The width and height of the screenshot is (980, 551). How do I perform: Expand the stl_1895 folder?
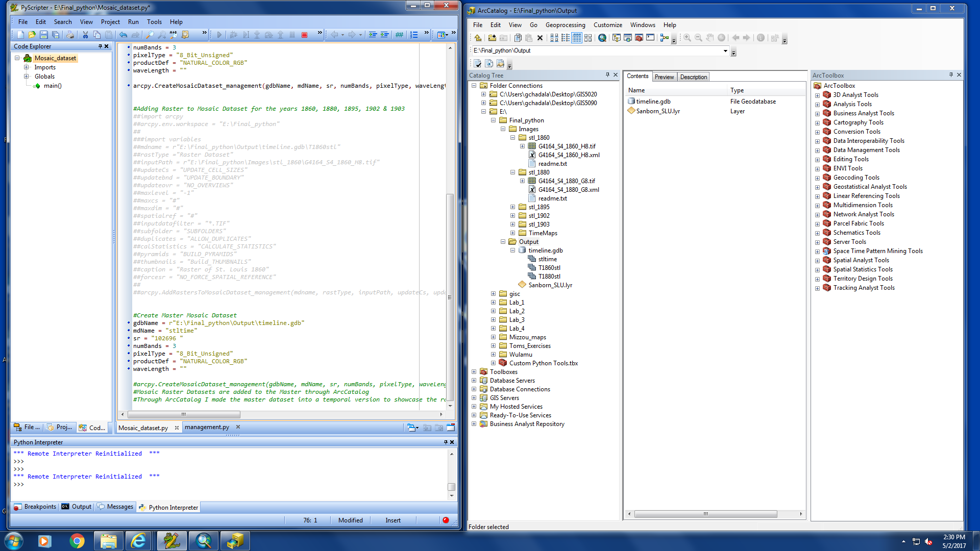tap(512, 207)
